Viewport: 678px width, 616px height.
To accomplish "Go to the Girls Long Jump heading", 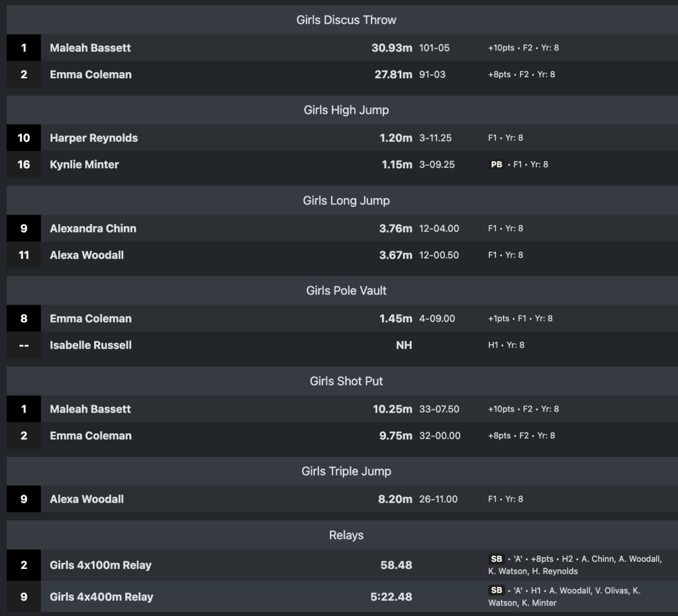I will point(346,201).
